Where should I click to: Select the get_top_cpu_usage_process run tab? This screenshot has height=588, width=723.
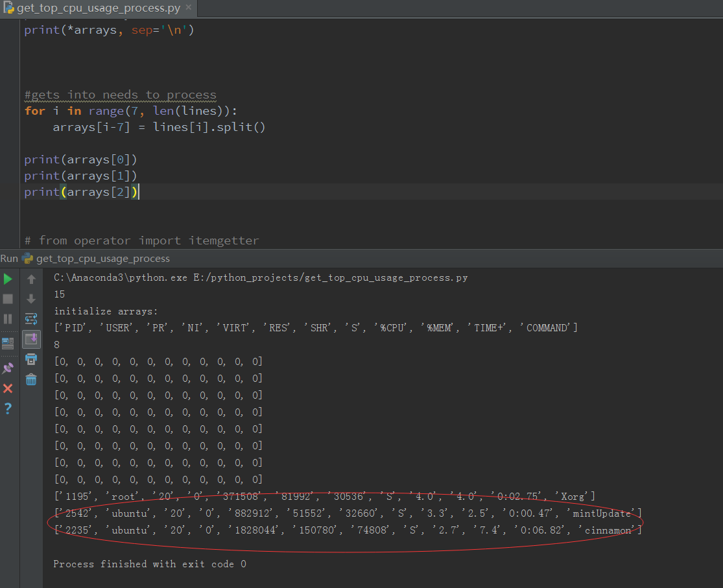click(x=102, y=258)
